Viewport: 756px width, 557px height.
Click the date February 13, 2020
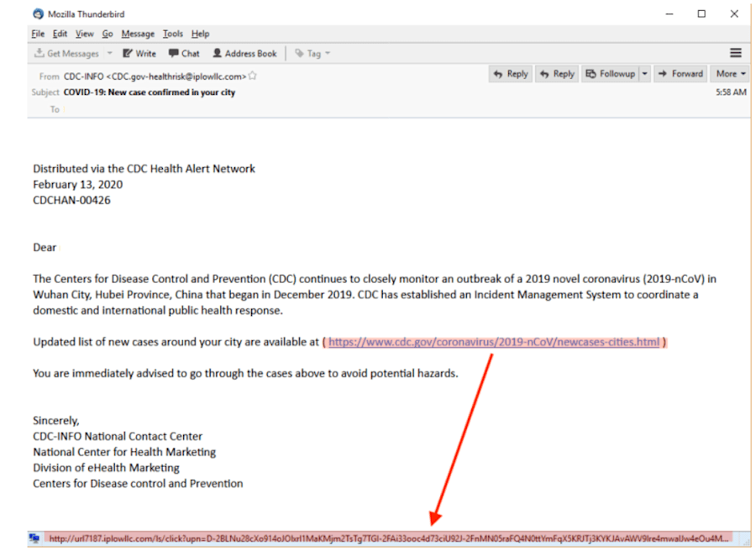tap(77, 184)
